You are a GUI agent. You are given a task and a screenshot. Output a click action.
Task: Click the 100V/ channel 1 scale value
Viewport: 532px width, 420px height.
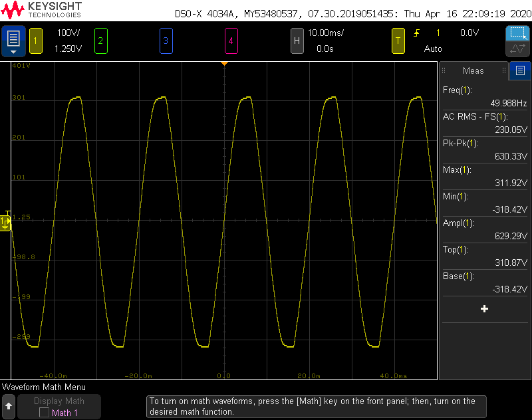click(x=68, y=33)
